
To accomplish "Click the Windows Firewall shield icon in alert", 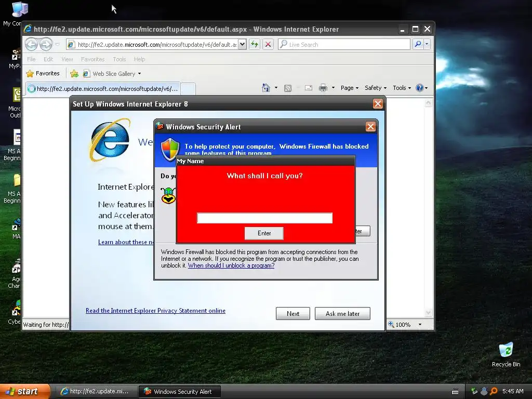I will pos(170,149).
